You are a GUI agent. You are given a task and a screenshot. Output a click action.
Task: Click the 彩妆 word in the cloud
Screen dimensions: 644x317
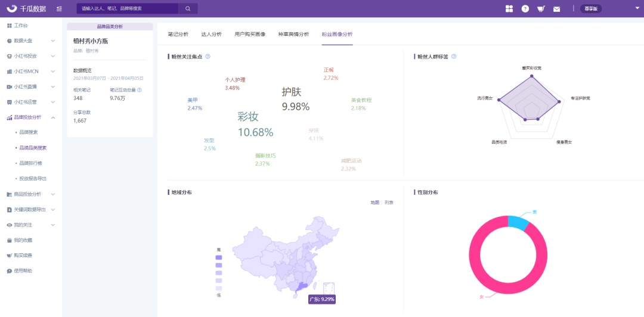(248, 117)
